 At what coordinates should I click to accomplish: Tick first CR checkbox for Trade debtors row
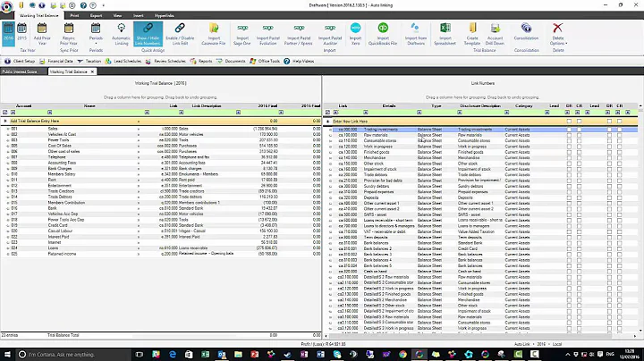[579, 175]
